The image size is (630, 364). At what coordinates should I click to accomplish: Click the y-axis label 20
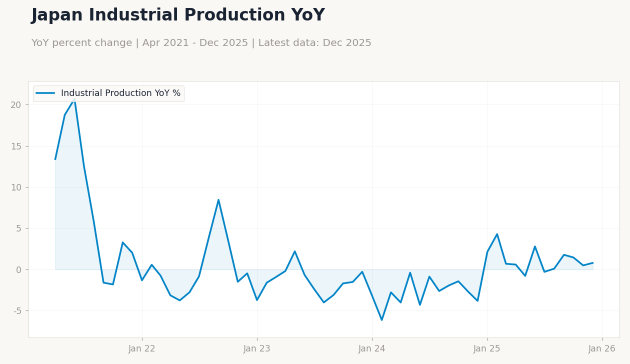tap(16, 105)
